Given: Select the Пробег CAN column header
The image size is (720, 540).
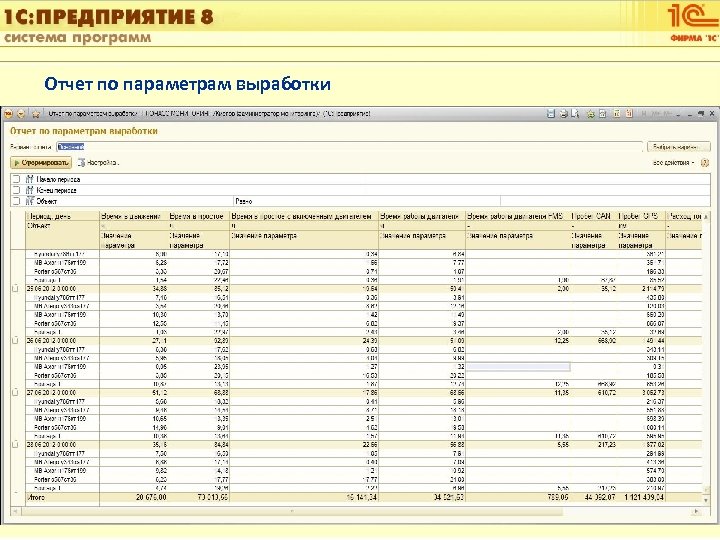Looking at the screenshot, I should (593, 216).
